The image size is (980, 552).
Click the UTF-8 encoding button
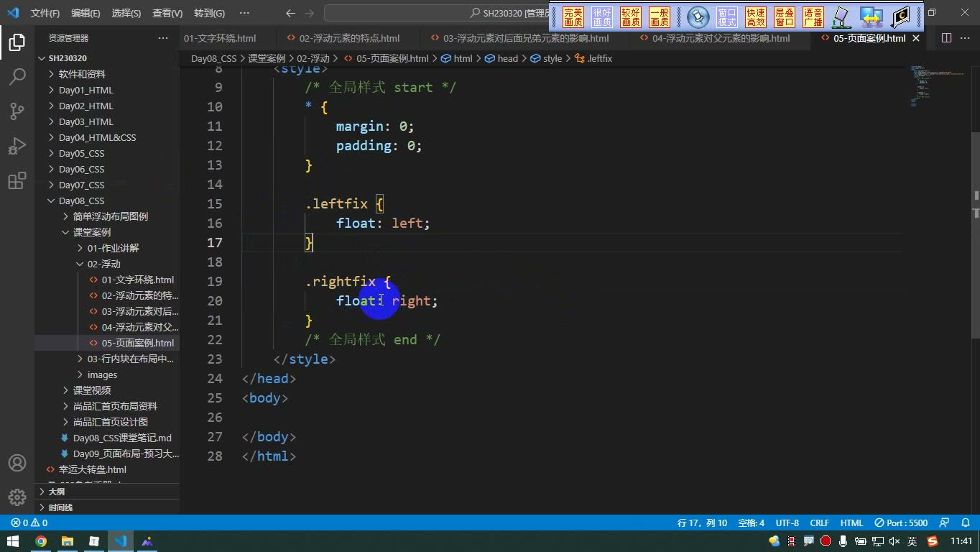click(x=787, y=523)
